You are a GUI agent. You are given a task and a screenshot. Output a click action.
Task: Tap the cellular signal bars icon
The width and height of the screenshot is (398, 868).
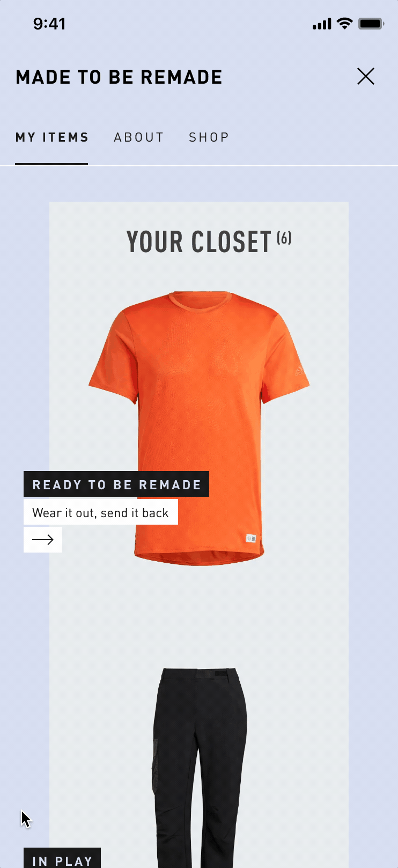(x=322, y=24)
